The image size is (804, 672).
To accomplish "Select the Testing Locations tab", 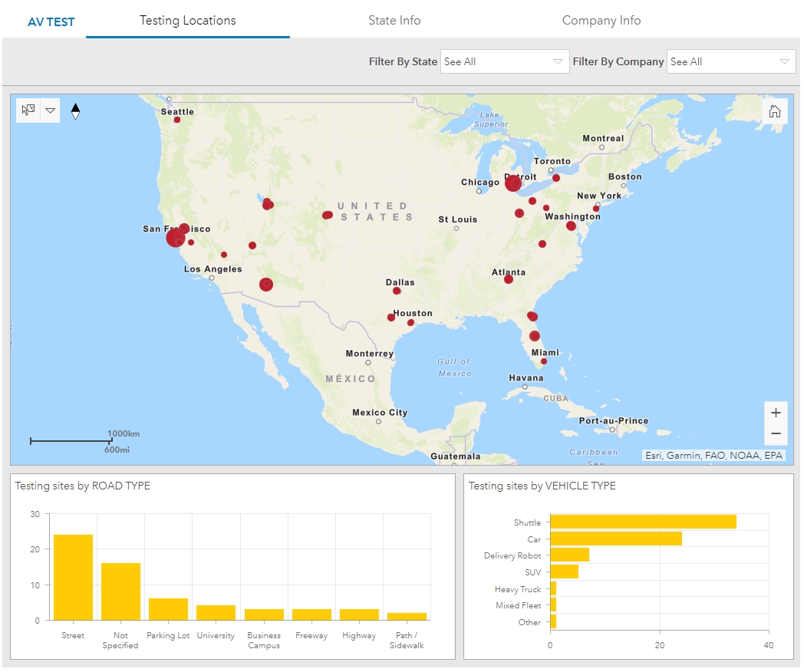I will (x=187, y=21).
